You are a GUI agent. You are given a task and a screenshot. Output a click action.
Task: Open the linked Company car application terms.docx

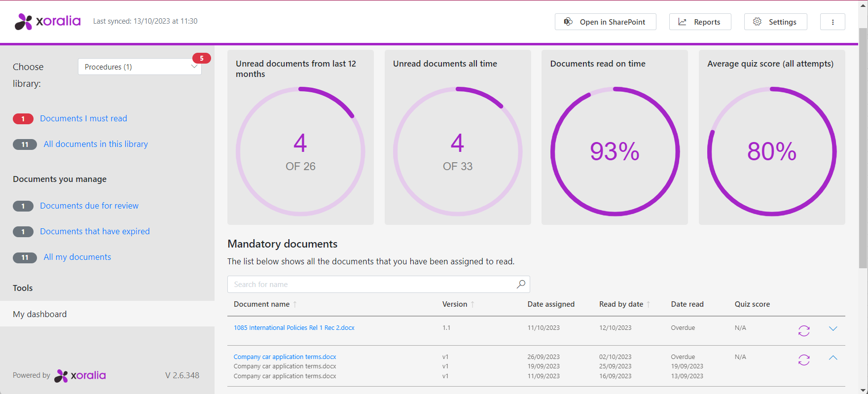coord(285,357)
